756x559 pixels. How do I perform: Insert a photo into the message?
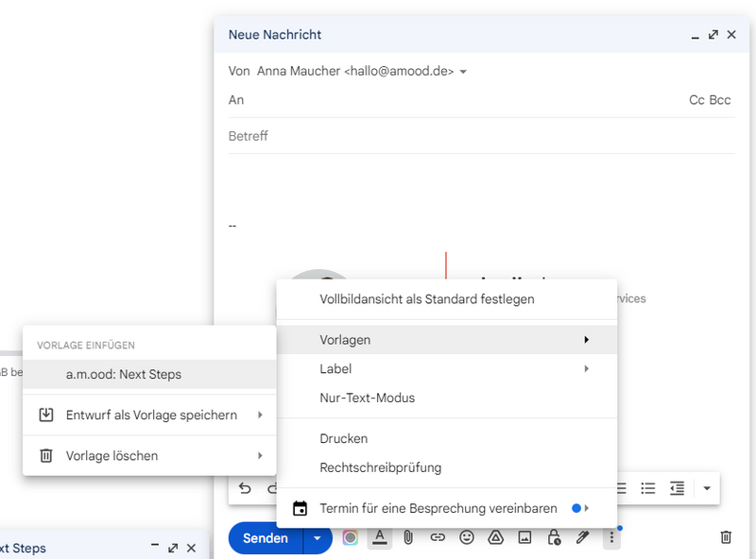point(524,537)
